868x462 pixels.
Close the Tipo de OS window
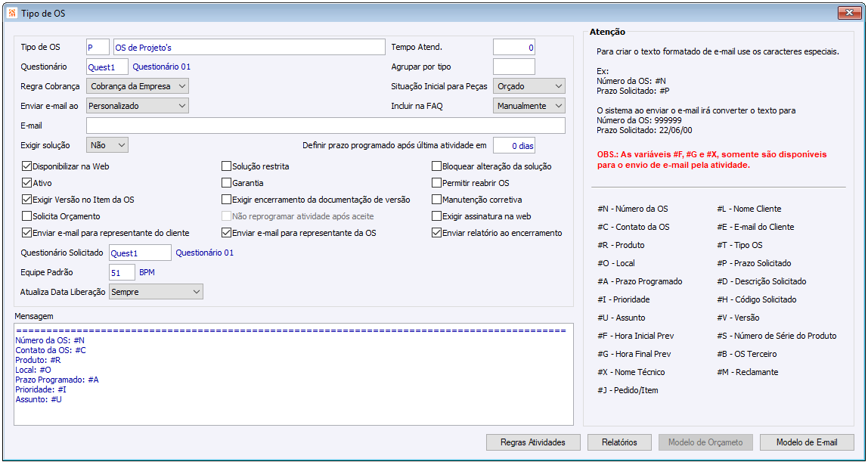(850, 13)
